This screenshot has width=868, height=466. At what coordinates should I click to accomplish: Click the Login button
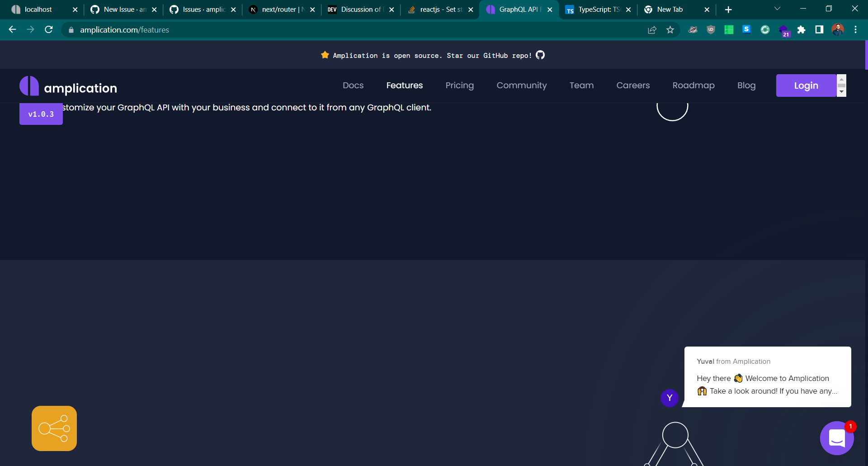point(807,85)
